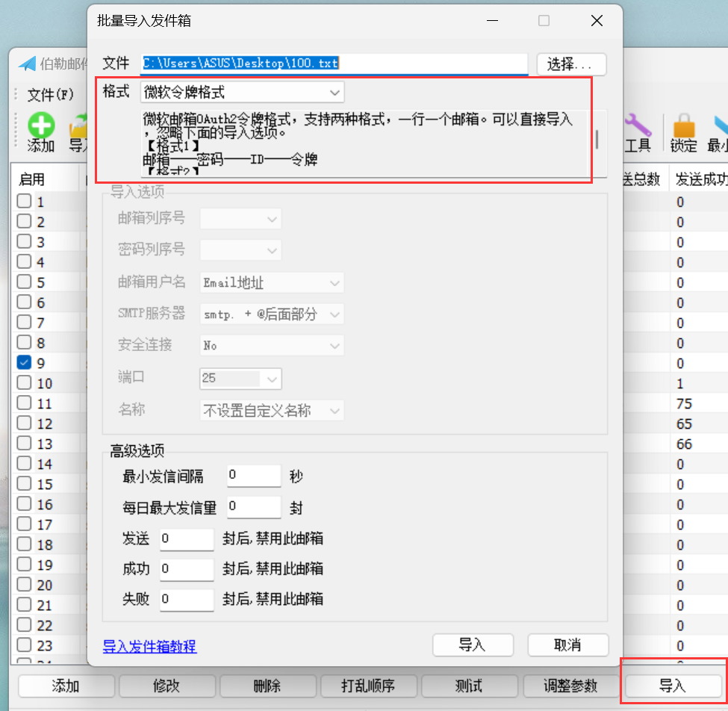Expand the 邮箱用户名 dropdown
Viewport: 728px width, 711px height.
tap(272, 284)
